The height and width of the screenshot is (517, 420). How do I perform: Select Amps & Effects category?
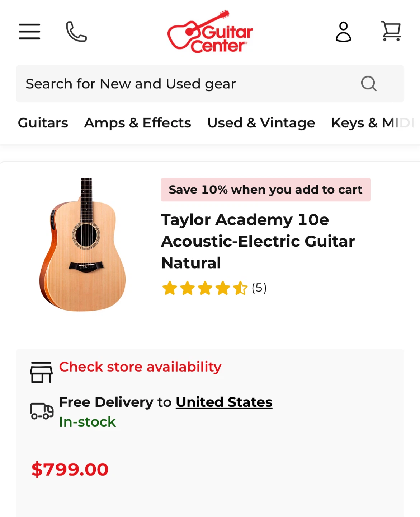137,123
